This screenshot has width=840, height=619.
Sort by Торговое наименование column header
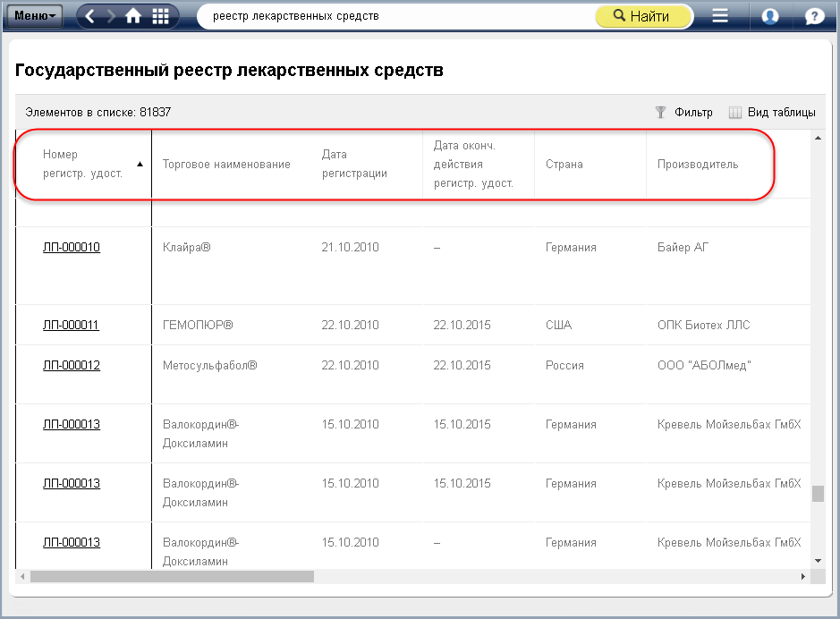pyautogui.click(x=226, y=165)
